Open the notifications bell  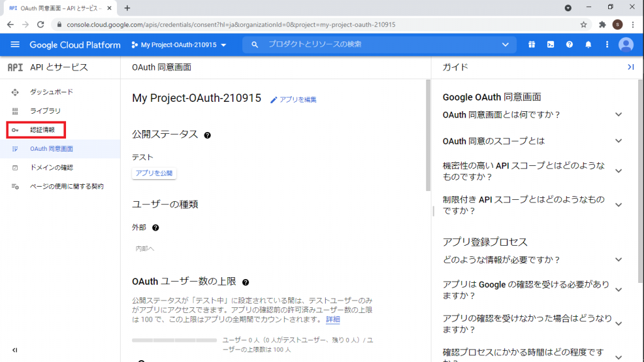point(589,45)
